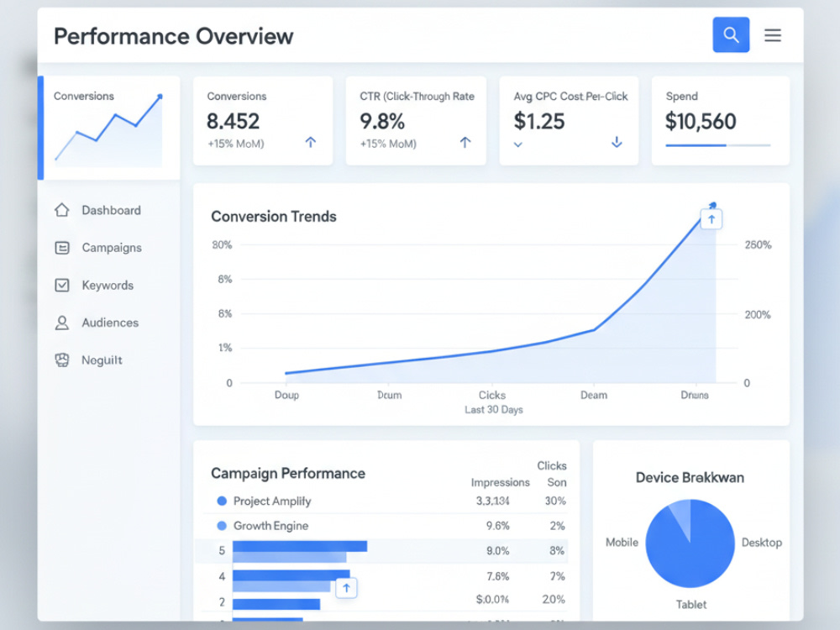Screen dimensions: 840x630
Task: Click the Campaigns list icon
Action: [62, 248]
